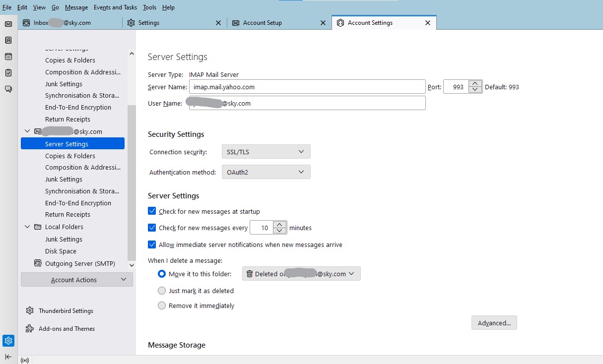Viewport: 603px width, 364px height.
Task: Open the Events and Tasks menu
Action: 115,7
